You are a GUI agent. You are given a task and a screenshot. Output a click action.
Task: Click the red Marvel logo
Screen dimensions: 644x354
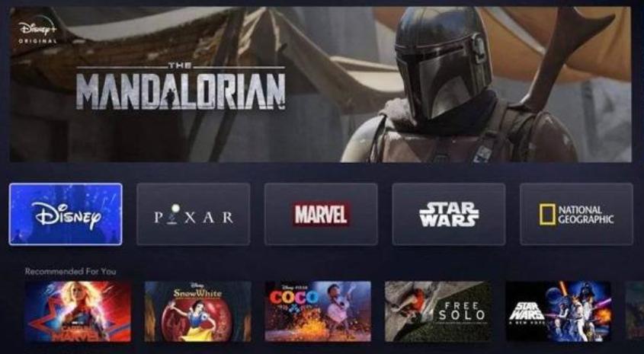pos(321,214)
